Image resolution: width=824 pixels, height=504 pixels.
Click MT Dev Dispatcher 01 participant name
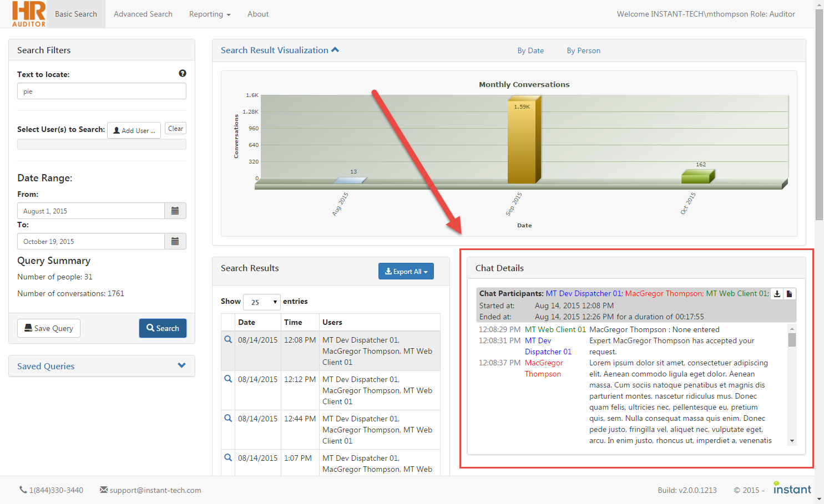[x=584, y=293]
